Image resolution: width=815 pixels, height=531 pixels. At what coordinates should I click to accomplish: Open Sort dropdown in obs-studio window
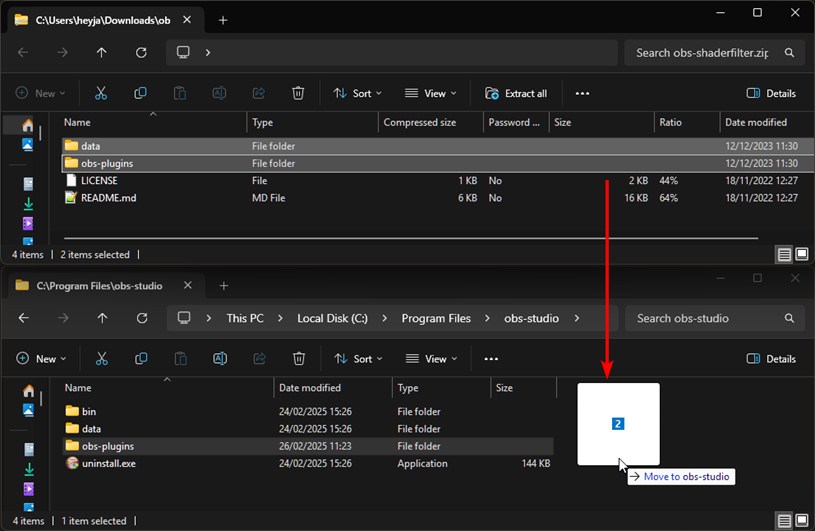click(x=359, y=359)
